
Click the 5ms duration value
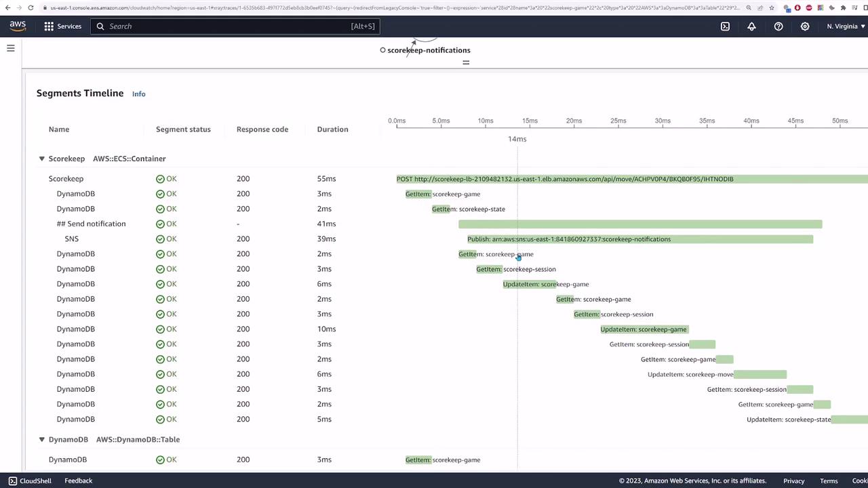pyautogui.click(x=324, y=419)
